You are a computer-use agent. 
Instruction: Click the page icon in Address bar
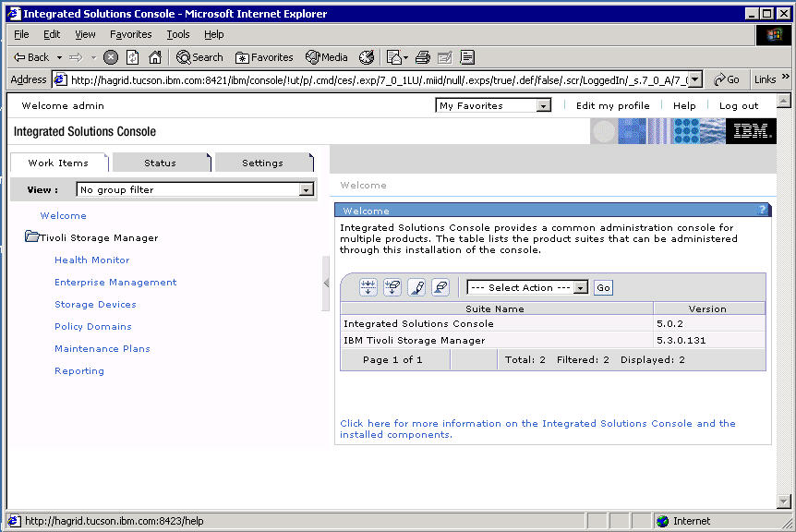60,79
